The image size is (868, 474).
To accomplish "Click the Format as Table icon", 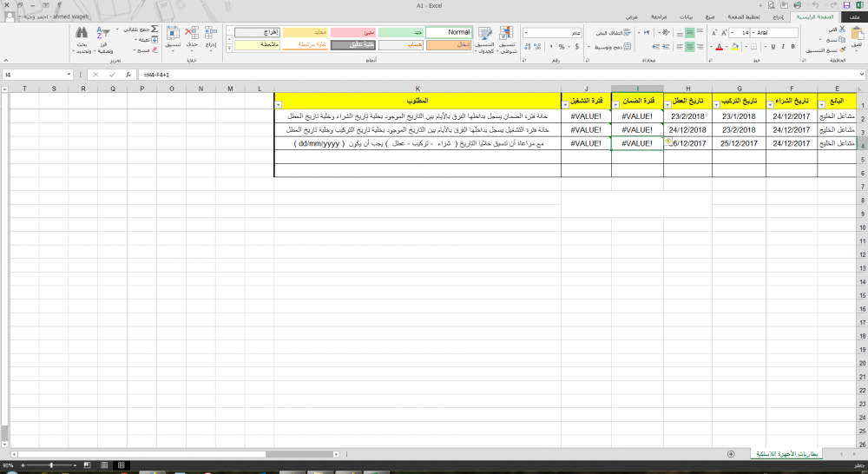I will click(x=486, y=33).
